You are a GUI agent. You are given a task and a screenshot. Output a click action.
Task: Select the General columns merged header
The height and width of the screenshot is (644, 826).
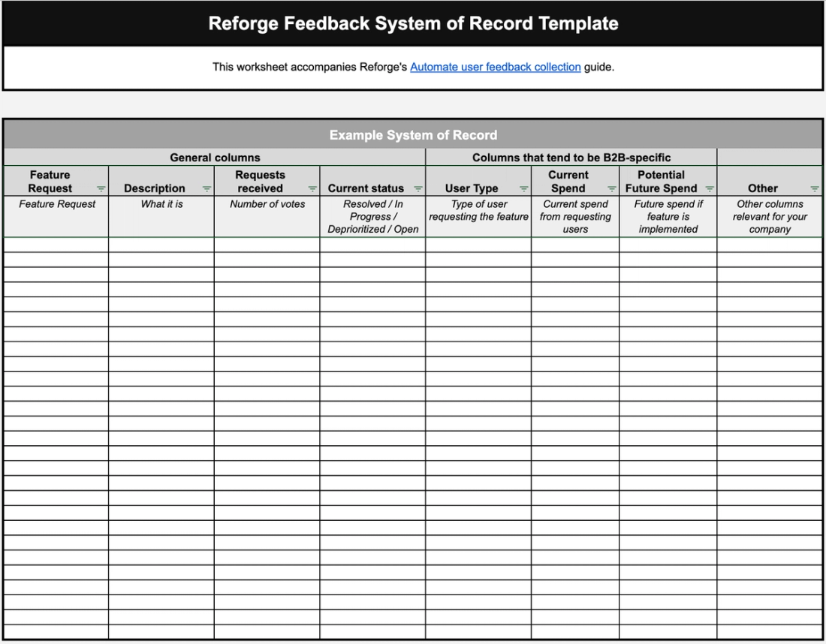215,158
